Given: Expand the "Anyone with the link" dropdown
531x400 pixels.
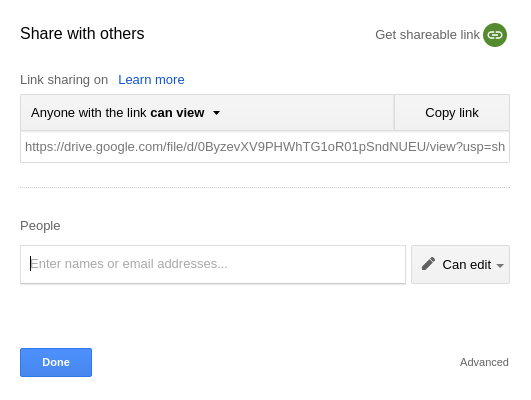Looking at the screenshot, I should point(207,113).
